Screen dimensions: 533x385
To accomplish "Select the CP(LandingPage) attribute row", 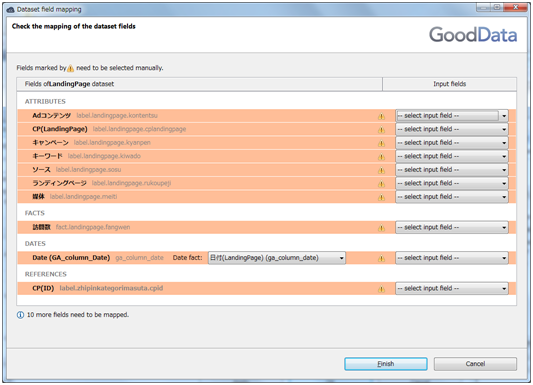I will [x=266, y=129].
